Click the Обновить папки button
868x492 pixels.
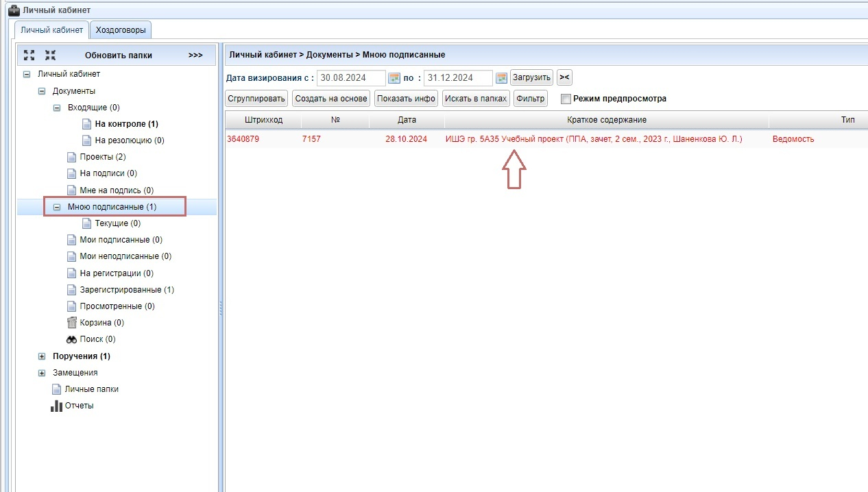click(119, 55)
